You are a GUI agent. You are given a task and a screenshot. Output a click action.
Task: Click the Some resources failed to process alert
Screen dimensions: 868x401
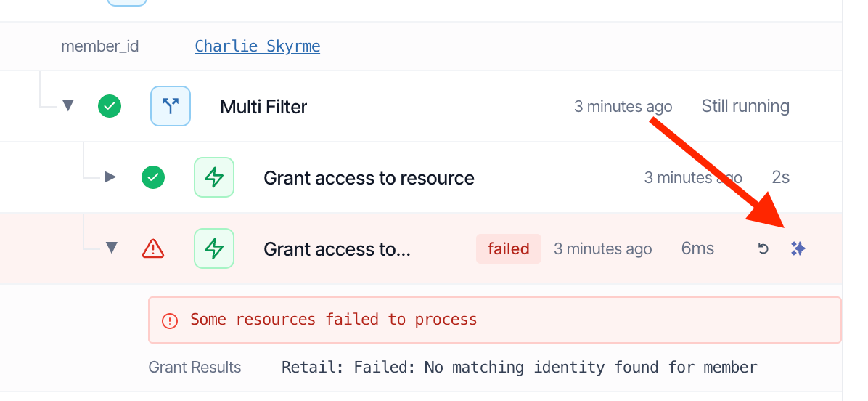(x=495, y=320)
